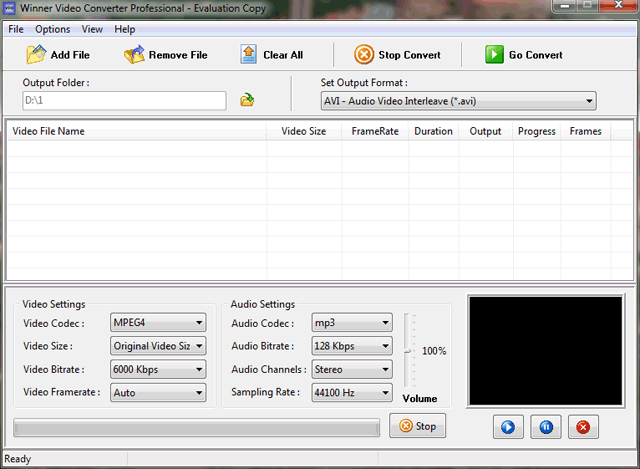This screenshot has width=640, height=469.
Task: Click the Remove File toolbar button
Action: point(166,55)
